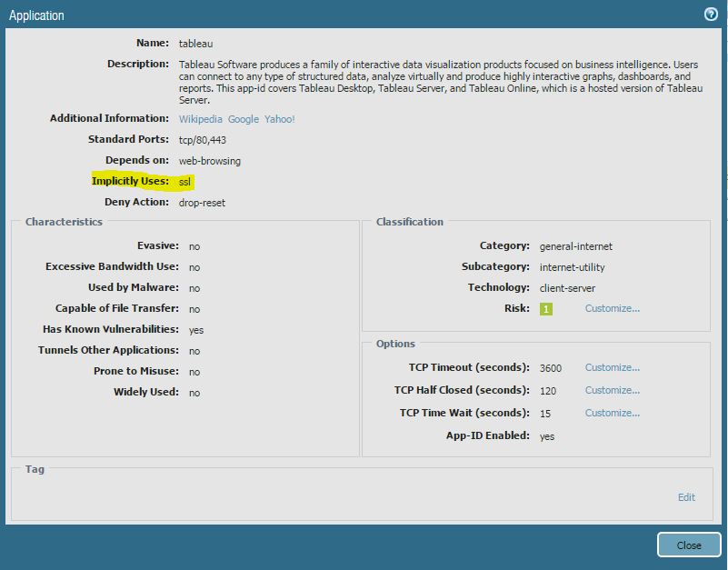Click the Has Known Vulnerabilities yes value
The height and width of the screenshot is (570, 728).
(x=195, y=330)
